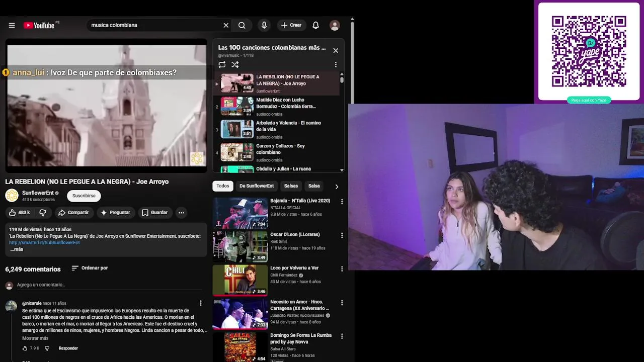Share the video with Compartir
The width and height of the screenshot is (644, 362).
point(73,213)
